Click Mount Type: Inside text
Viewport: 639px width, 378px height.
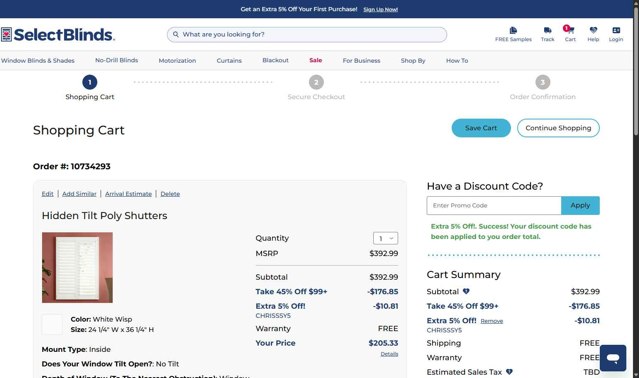[x=76, y=349]
